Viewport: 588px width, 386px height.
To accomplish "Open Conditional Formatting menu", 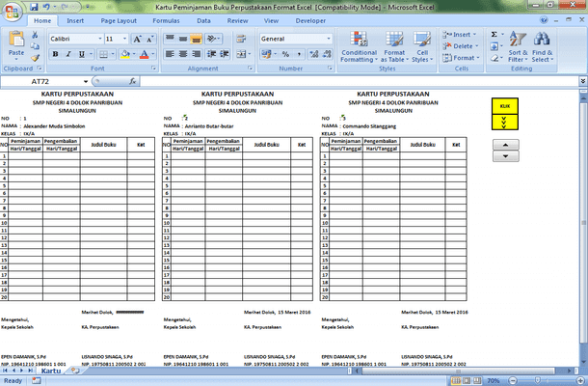I will pyautogui.click(x=359, y=46).
